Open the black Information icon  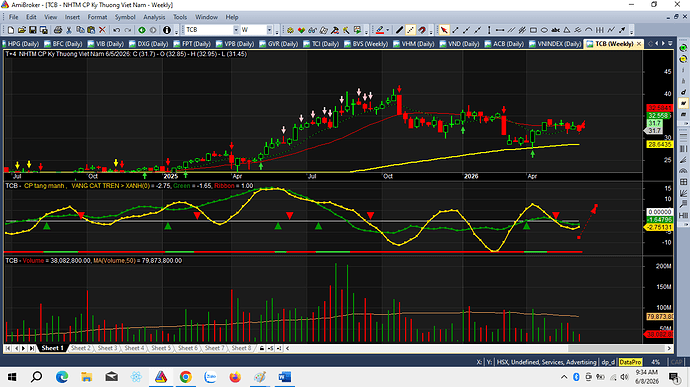coord(167,30)
